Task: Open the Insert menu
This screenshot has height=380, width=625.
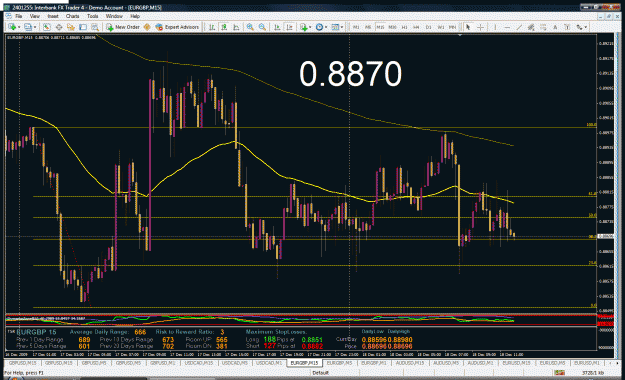Action: tap(53, 16)
